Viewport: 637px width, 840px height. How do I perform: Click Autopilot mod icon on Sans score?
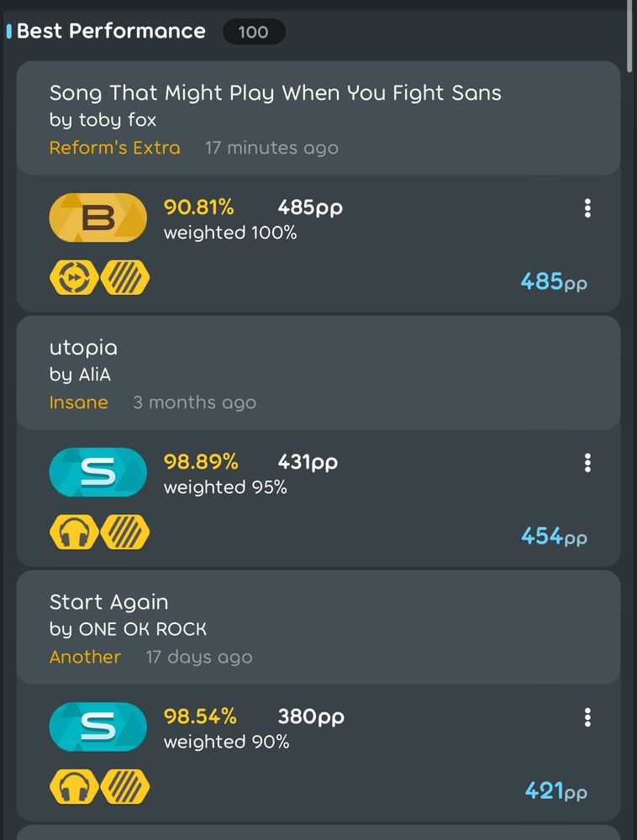click(74, 277)
